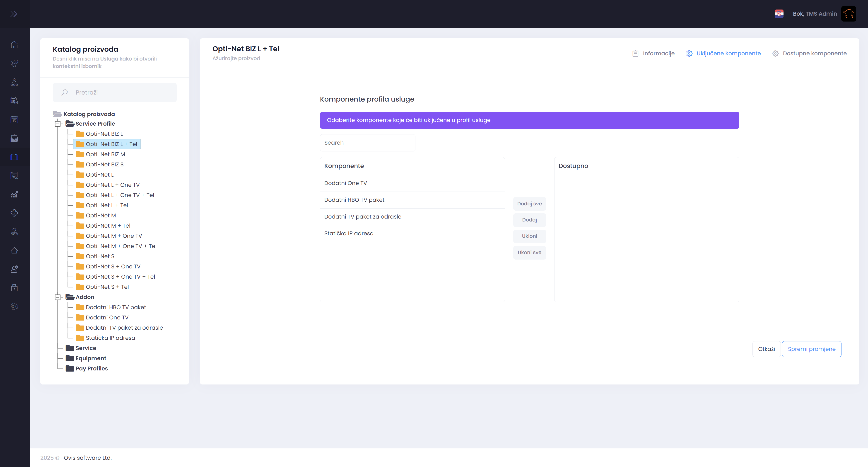Screen dimensions: 868x467
Task: Expand the sidebar with double-chevron icon
Action: [x=14, y=14]
